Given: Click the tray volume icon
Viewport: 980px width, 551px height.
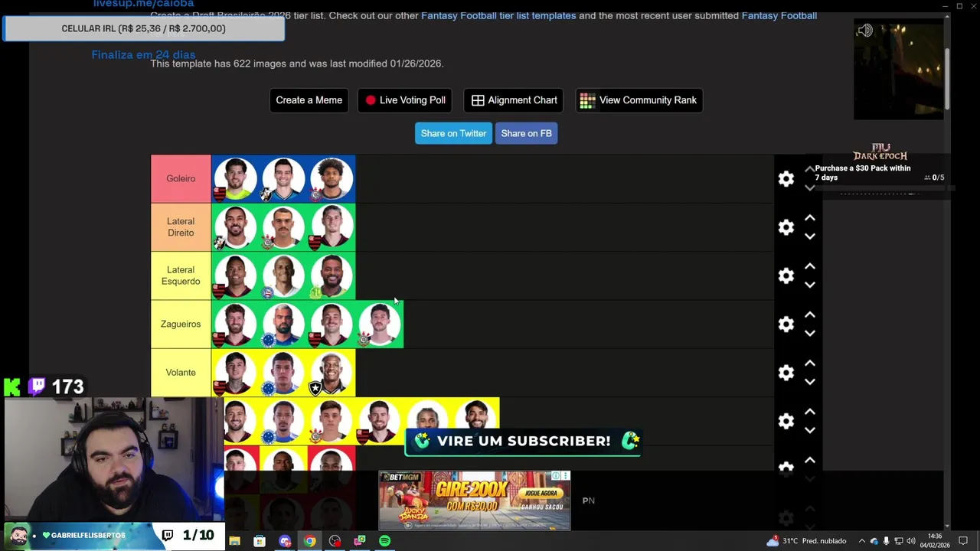Looking at the screenshot, I should [x=911, y=541].
